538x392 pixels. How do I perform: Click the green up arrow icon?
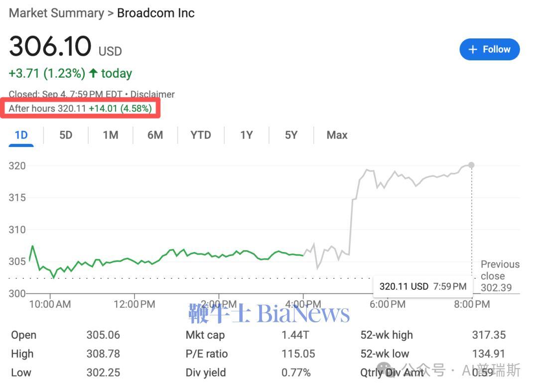point(93,73)
